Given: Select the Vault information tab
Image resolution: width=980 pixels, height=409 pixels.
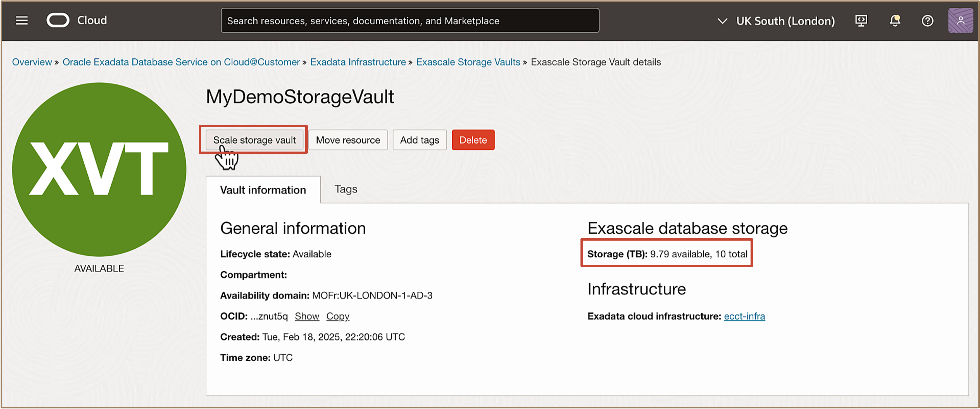Looking at the screenshot, I should (263, 190).
